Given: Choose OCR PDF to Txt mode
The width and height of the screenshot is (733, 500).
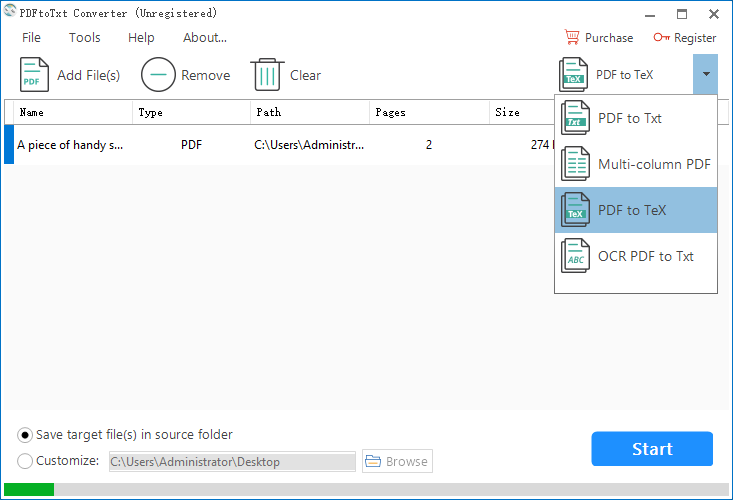Looking at the screenshot, I should [636, 256].
